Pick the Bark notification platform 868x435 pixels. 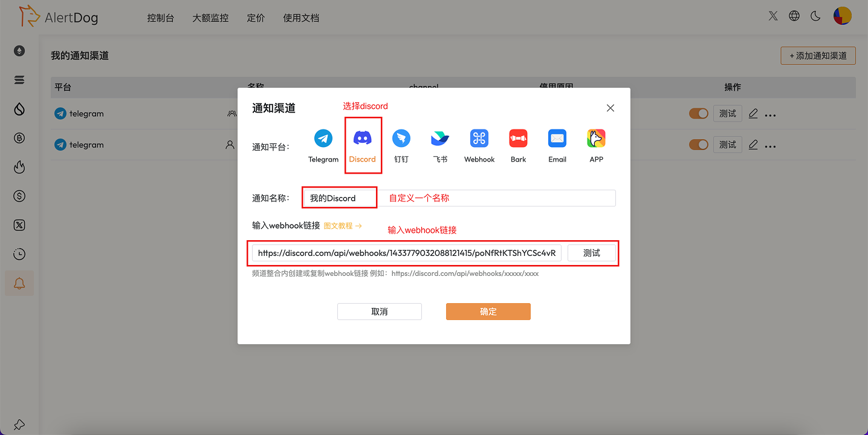pos(518,139)
